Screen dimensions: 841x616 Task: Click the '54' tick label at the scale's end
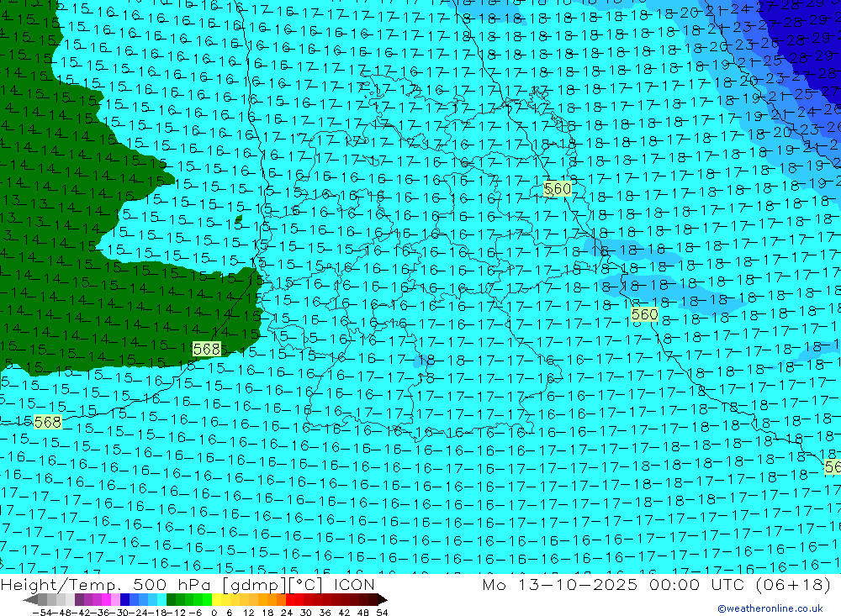(x=382, y=613)
